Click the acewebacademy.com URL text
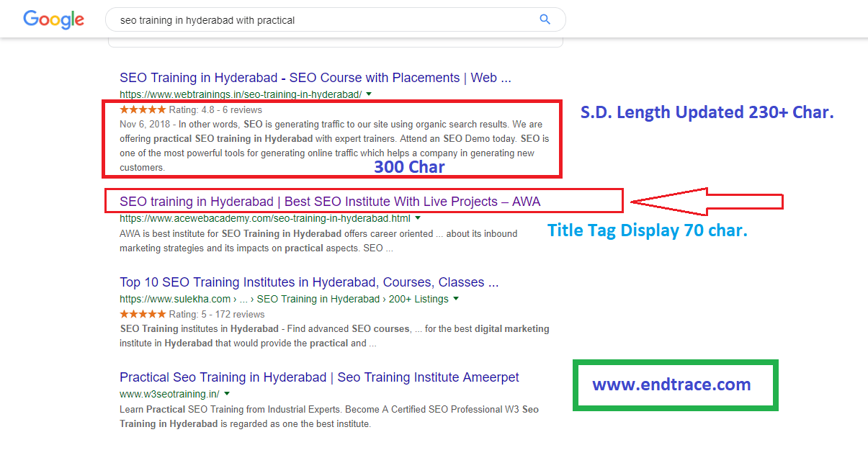Viewport: 868px width, 458px height. (x=265, y=218)
